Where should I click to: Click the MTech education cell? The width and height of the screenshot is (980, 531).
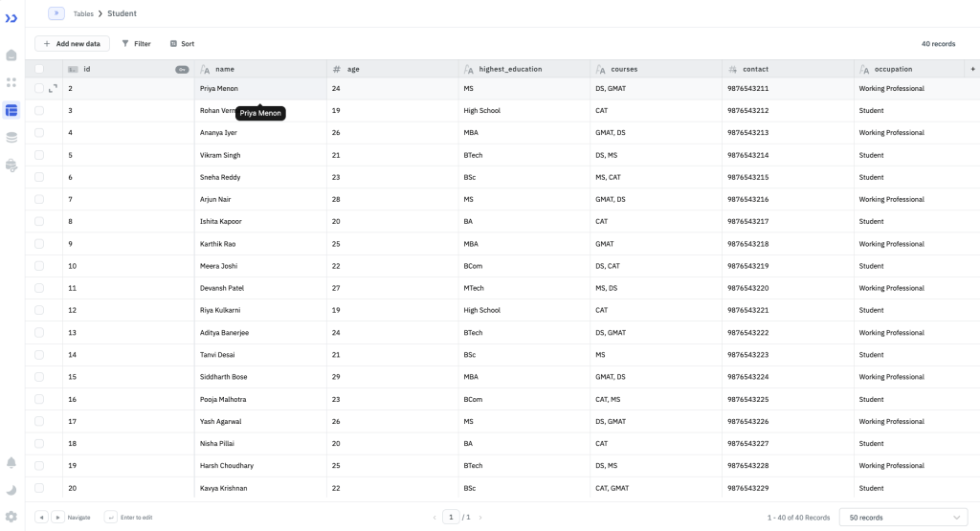click(524, 288)
